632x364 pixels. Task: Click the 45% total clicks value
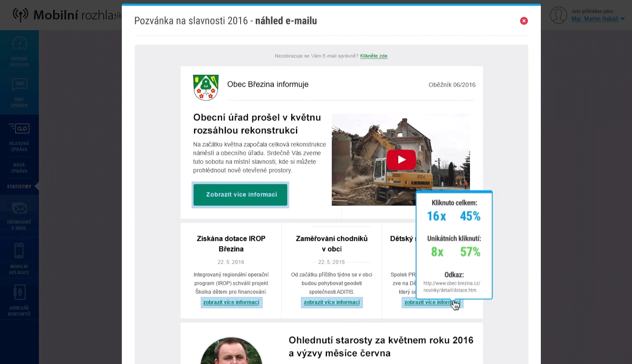coord(470,216)
